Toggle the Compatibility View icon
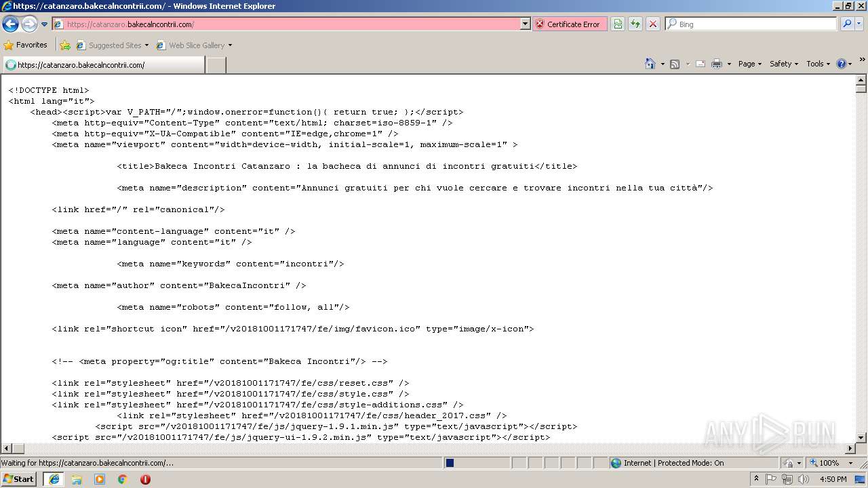The height and width of the screenshot is (488, 868). pos(618,24)
